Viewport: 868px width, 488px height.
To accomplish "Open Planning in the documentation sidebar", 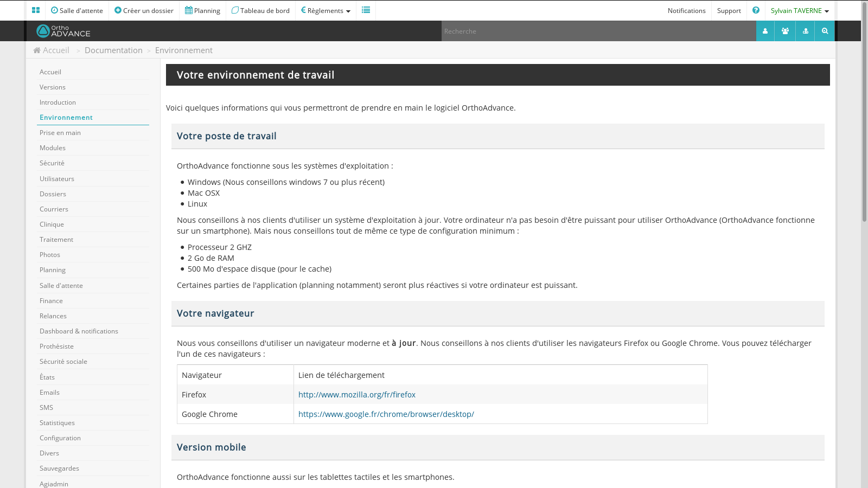I will (93, 270).
